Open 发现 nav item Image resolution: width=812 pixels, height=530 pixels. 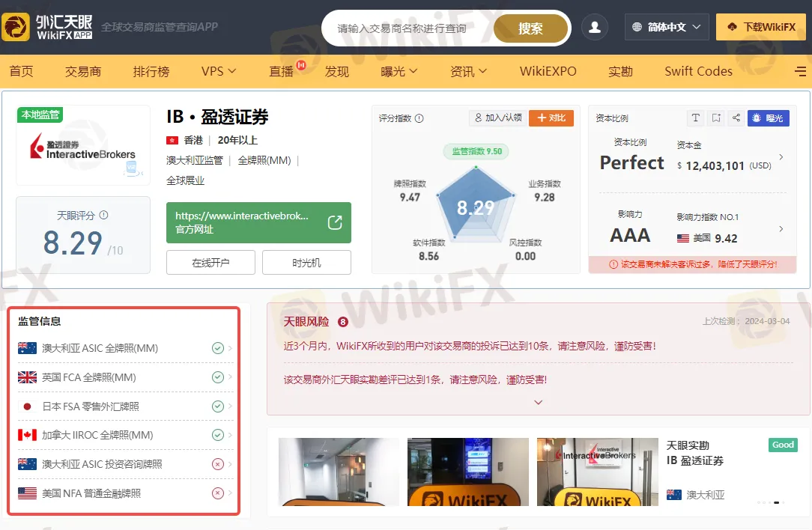[336, 71]
